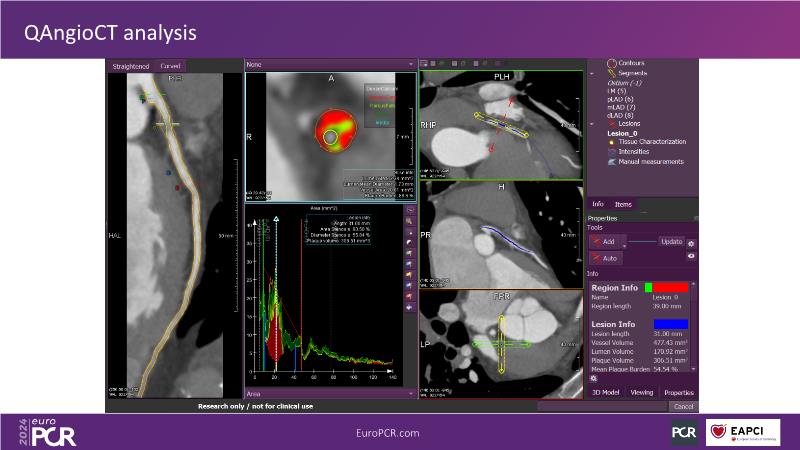This screenshot has width=800, height=450.
Task: Open the None dropdown above cross-section view
Action: [x=330, y=65]
